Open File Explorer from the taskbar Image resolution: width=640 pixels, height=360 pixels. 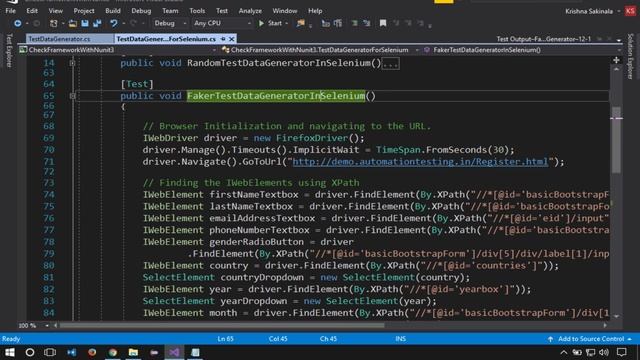[133, 352]
